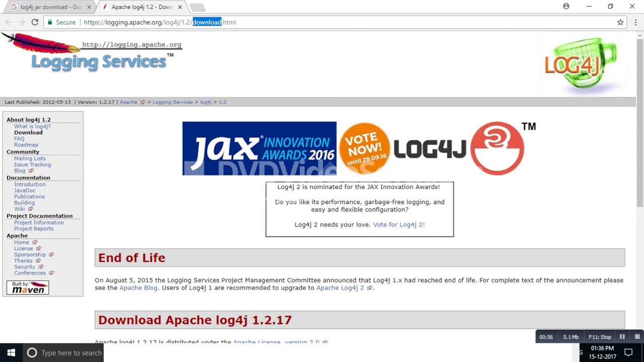Open Apache License version 2.0 link

276,342
